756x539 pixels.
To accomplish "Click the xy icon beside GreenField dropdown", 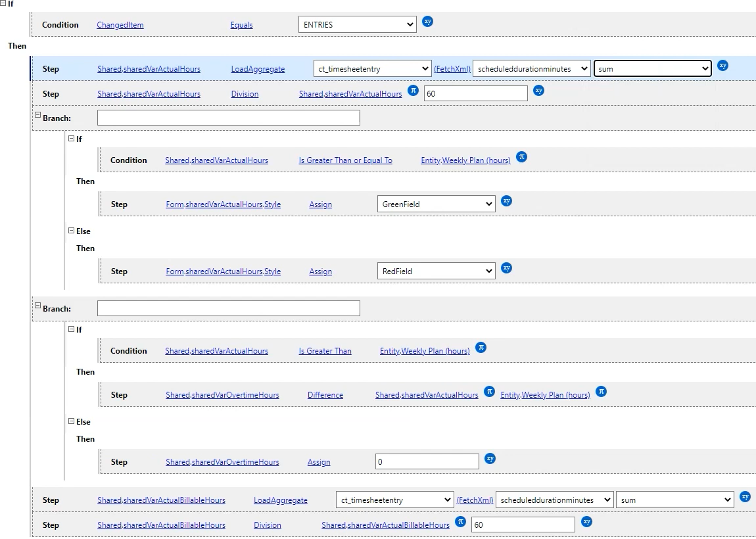I will [506, 201].
